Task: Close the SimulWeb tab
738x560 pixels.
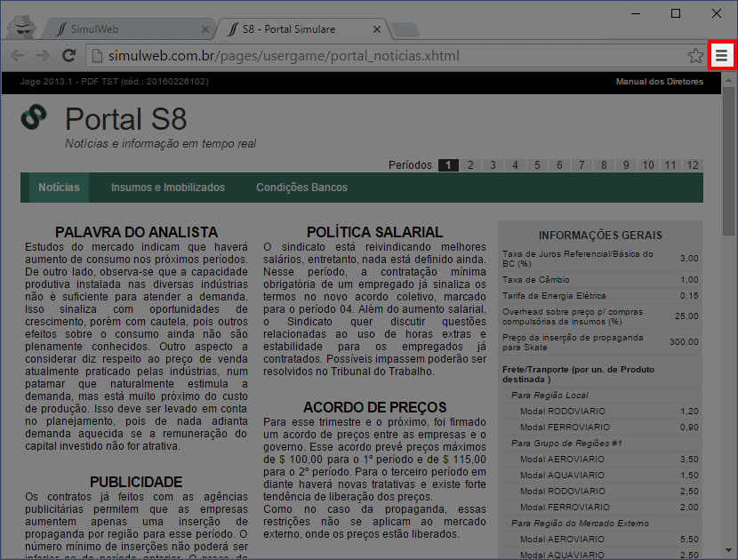Action: (205, 29)
